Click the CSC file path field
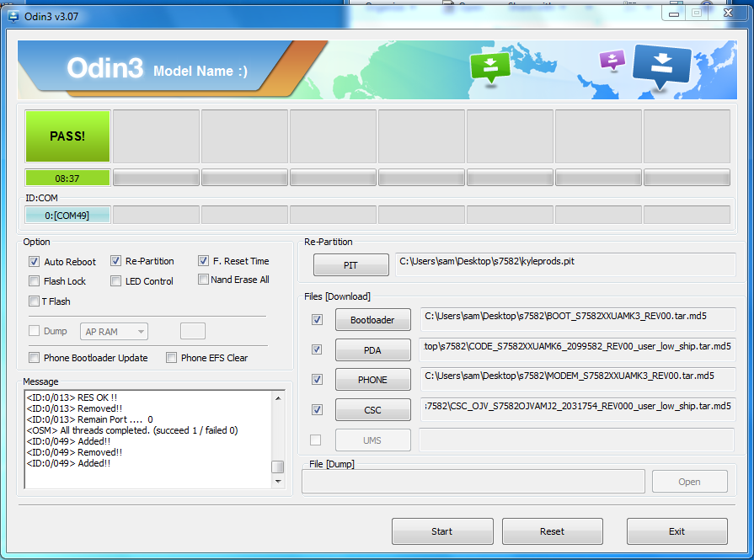The image size is (754, 560). pyautogui.click(x=578, y=409)
